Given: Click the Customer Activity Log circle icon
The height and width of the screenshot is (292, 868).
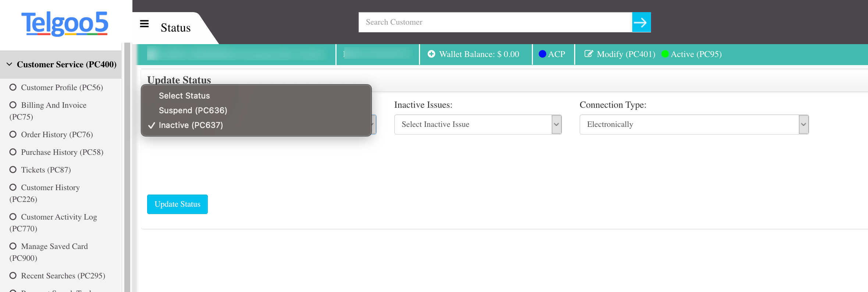Looking at the screenshot, I should (13, 217).
